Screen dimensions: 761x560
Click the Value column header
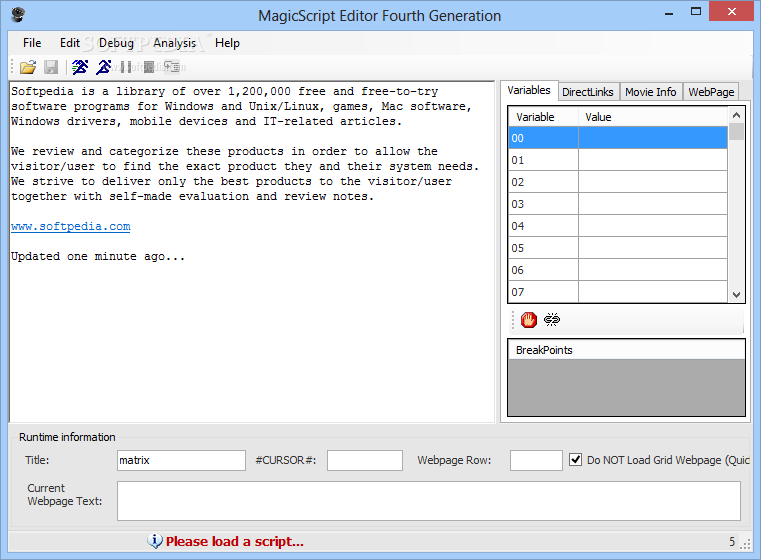click(653, 117)
